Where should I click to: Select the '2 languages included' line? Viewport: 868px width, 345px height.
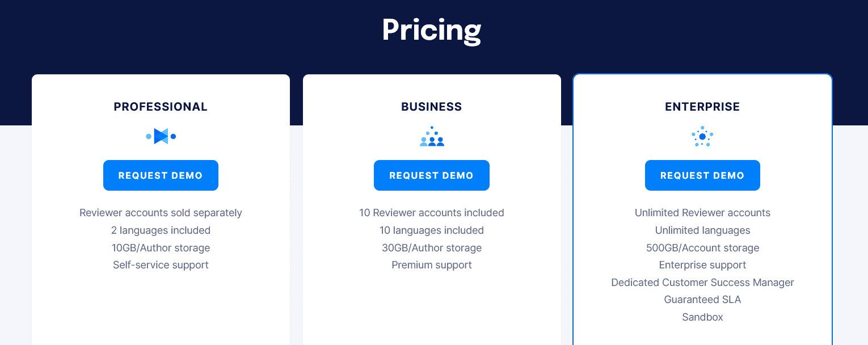click(x=161, y=230)
